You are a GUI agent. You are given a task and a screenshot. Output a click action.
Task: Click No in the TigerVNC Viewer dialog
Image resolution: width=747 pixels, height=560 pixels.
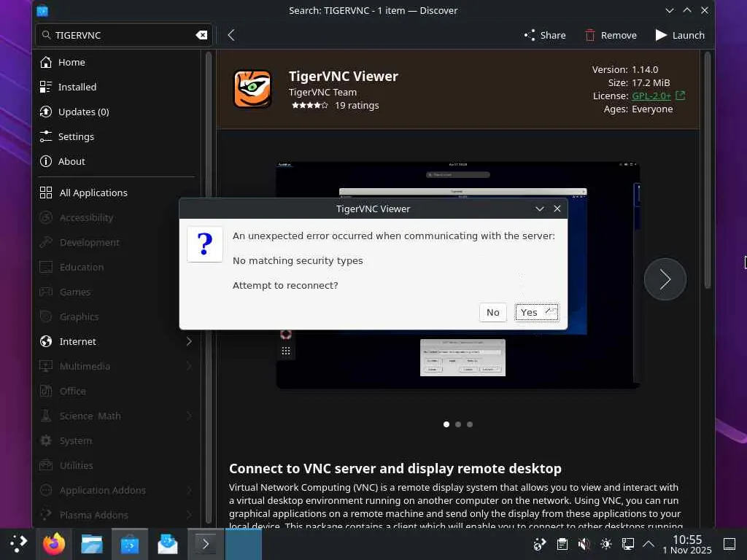click(492, 312)
